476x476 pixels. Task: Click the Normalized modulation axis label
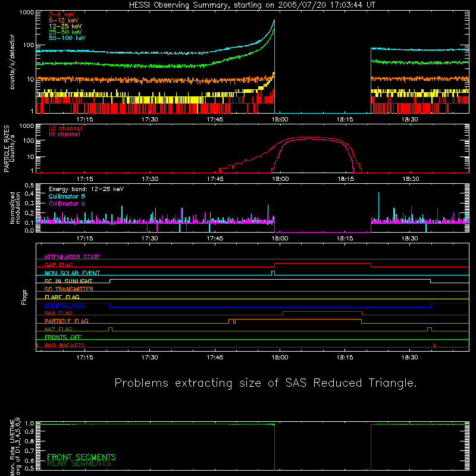(x=15, y=208)
